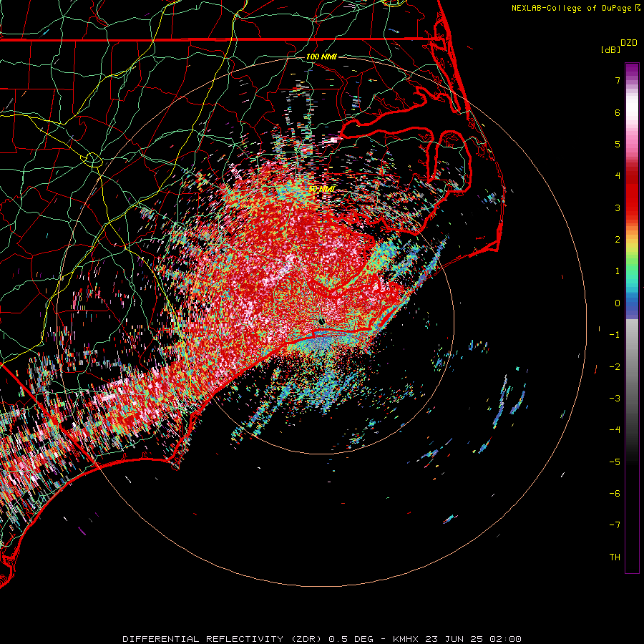Click the "DZD" legend title
Viewport: 644px width, 644px height.
[629, 43]
